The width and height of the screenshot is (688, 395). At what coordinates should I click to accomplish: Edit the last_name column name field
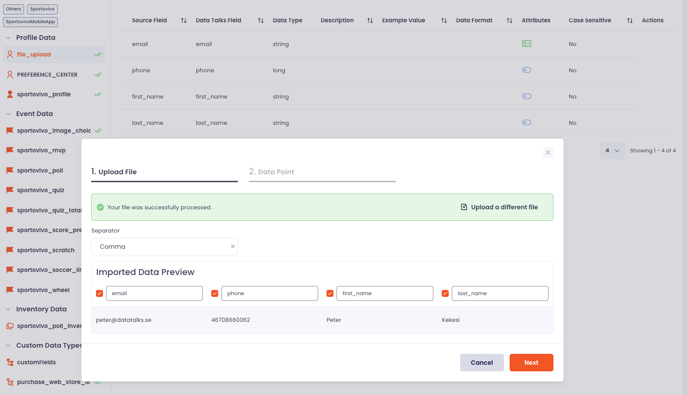click(500, 293)
